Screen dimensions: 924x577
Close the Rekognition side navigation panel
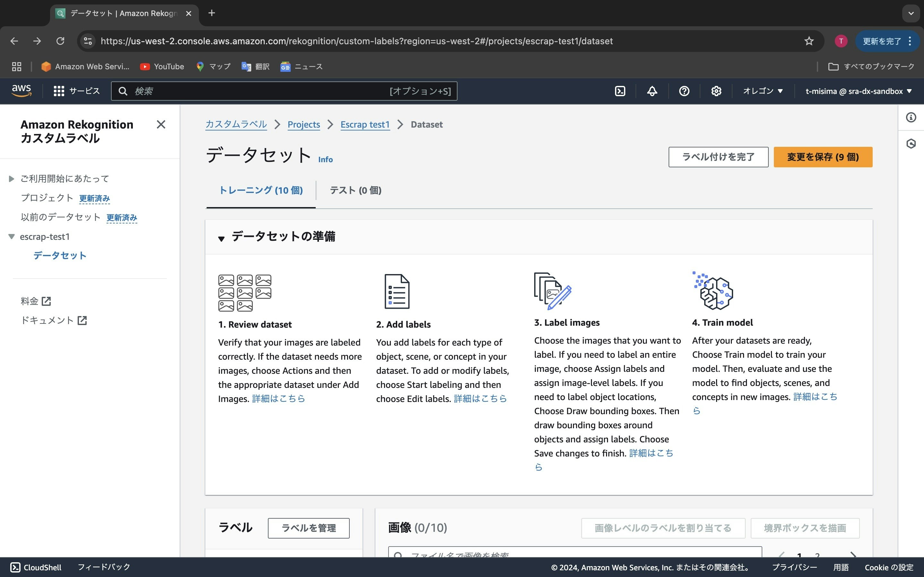pos(161,124)
